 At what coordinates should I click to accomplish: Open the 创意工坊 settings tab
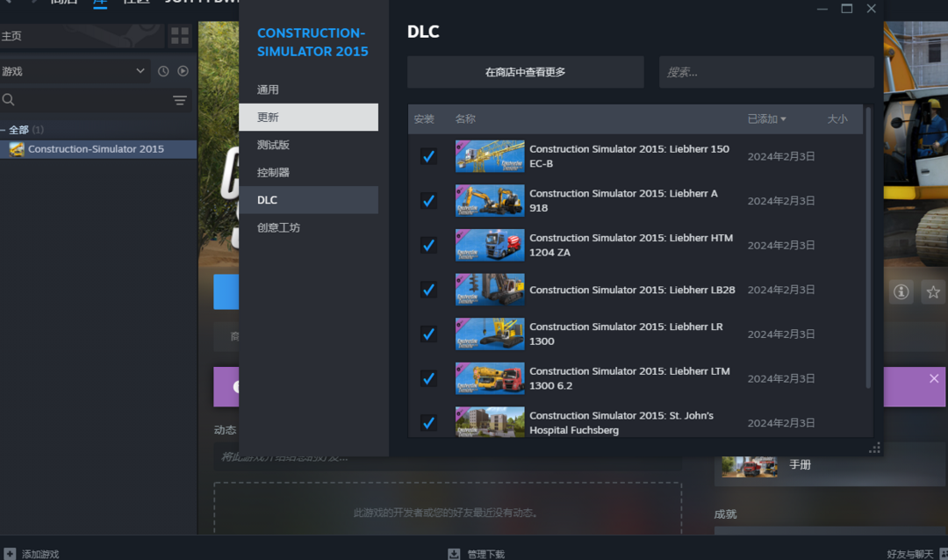tap(308, 227)
